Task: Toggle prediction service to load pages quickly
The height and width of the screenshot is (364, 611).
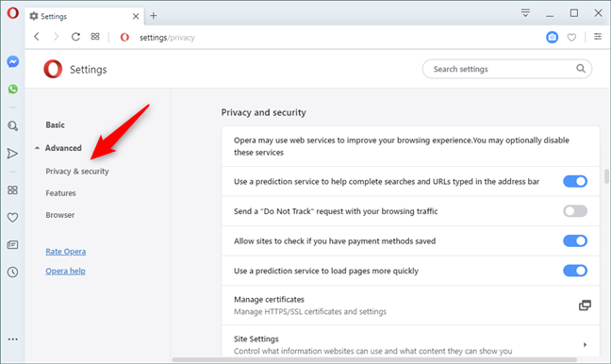Action: pos(575,271)
